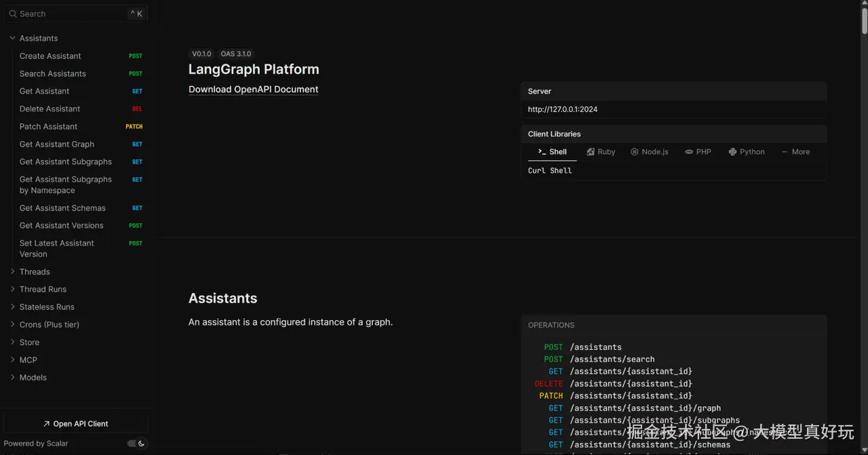Click the Ruby gem icon

pos(591,152)
